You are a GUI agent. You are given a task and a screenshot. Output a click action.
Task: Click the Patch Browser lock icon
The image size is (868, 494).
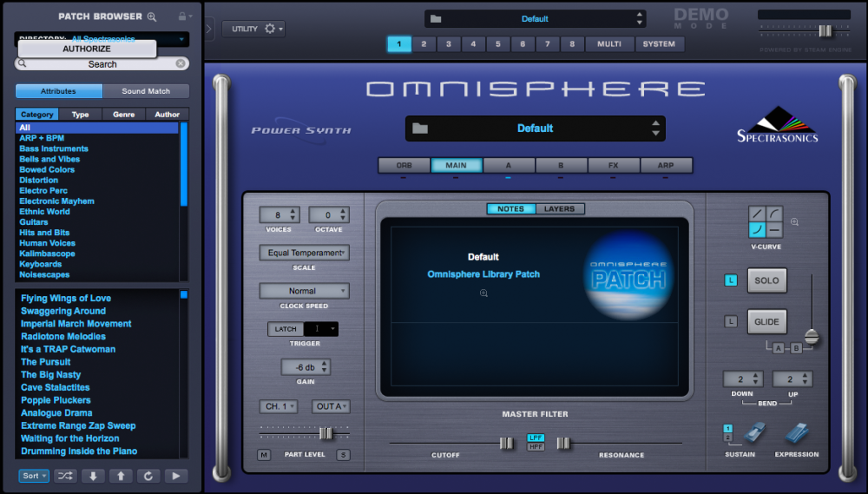click(x=182, y=16)
